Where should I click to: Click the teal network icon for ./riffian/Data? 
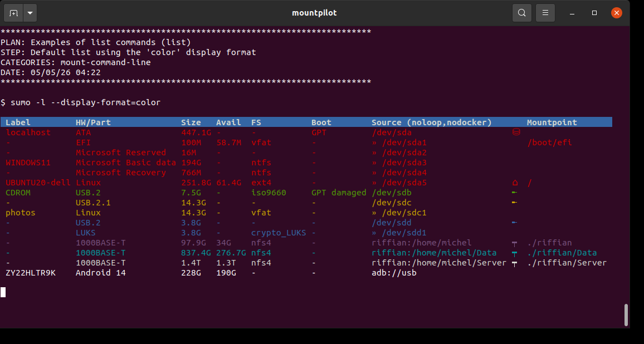[x=514, y=254]
